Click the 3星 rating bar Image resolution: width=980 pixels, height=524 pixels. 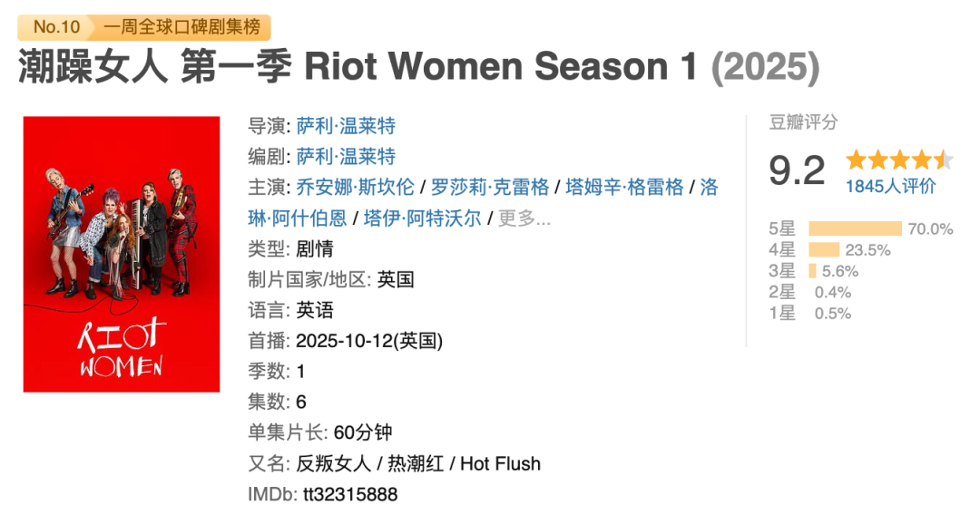[812, 271]
